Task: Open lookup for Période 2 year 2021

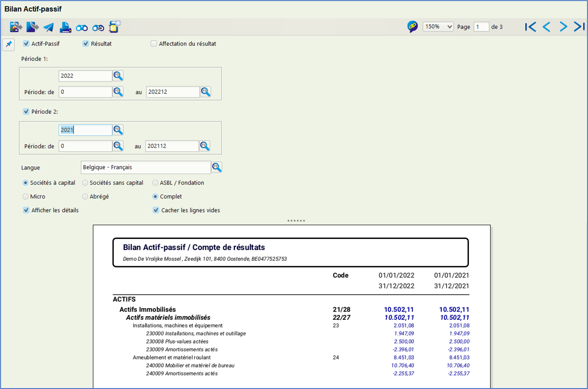Action: (118, 130)
